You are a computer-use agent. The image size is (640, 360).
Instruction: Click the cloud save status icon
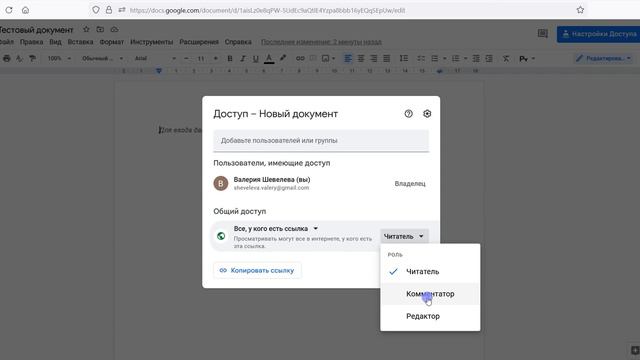click(x=114, y=29)
